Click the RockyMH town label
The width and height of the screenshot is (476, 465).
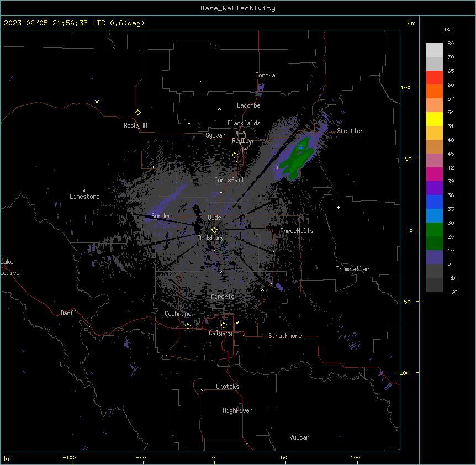point(135,125)
